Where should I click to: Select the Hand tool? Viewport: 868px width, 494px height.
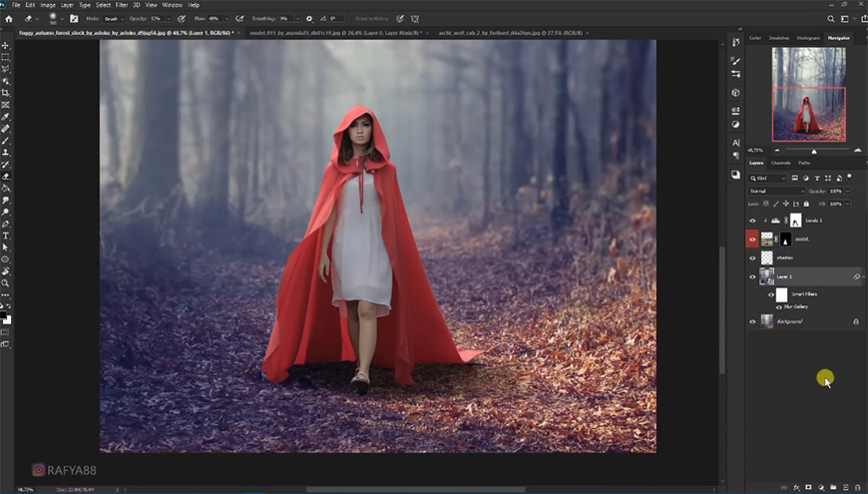coord(6,271)
